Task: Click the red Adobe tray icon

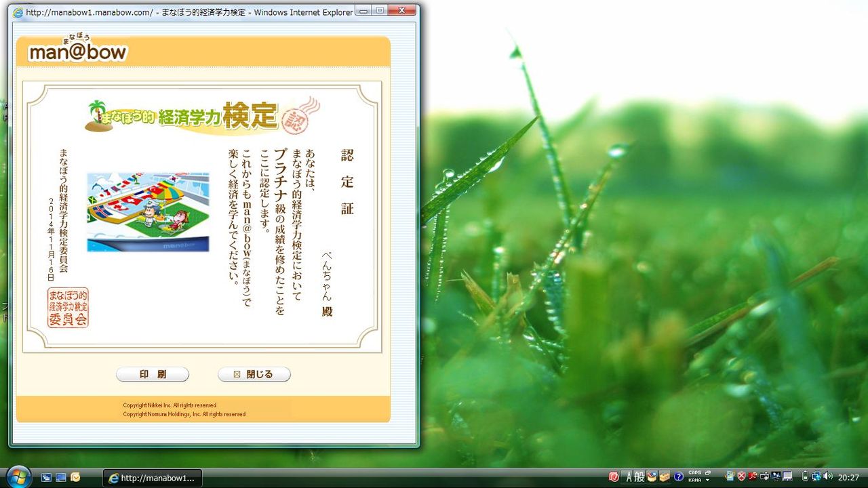Action: tap(753, 476)
